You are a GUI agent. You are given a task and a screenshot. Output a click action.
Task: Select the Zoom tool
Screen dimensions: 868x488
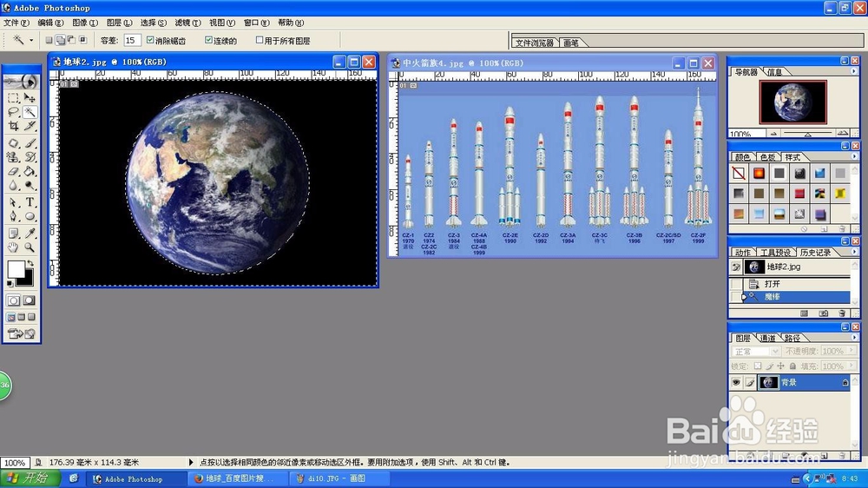coord(30,247)
